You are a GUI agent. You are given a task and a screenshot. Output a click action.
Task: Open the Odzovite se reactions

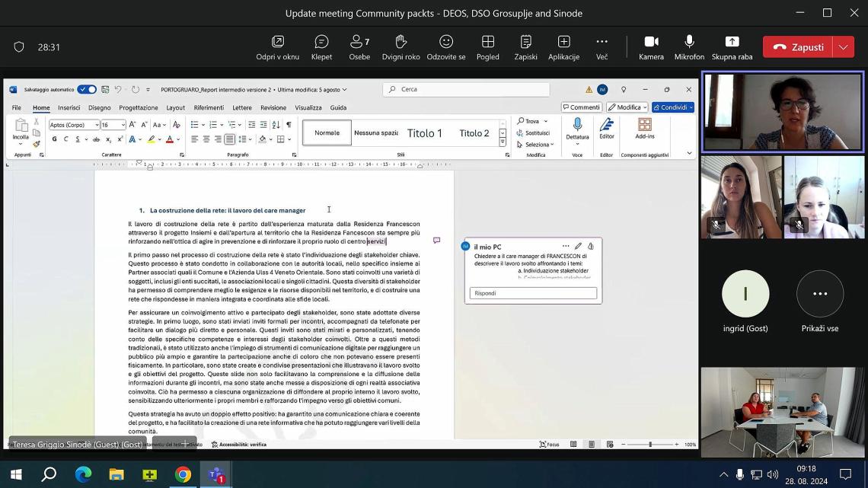446,47
